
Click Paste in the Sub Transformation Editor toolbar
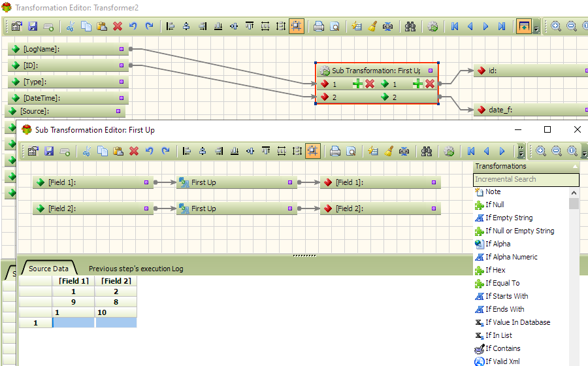coord(118,151)
